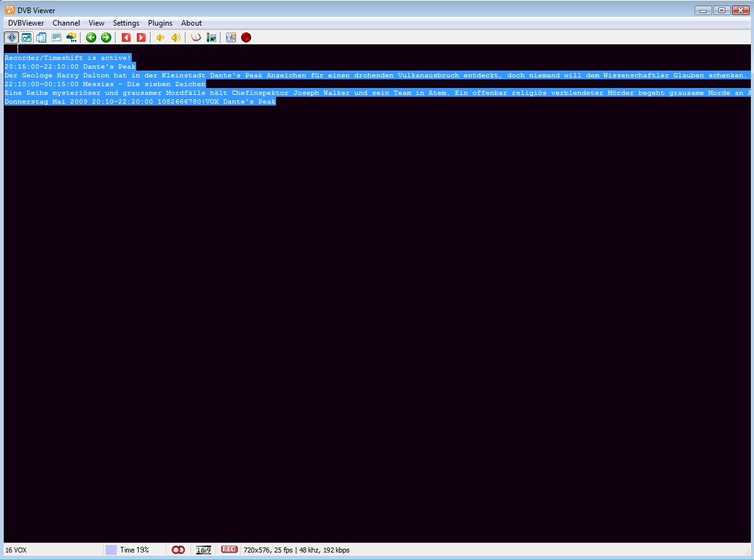Click '22:10:00-00:15:00 Messias - Die sieben Zeichen'
This screenshot has width=754, height=560.
pyautogui.click(x=105, y=84)
